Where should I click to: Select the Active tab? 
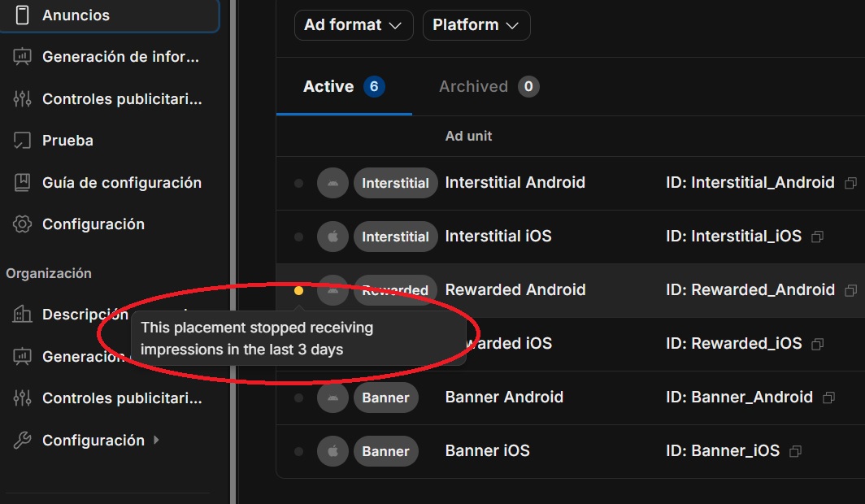click(344, 86)
